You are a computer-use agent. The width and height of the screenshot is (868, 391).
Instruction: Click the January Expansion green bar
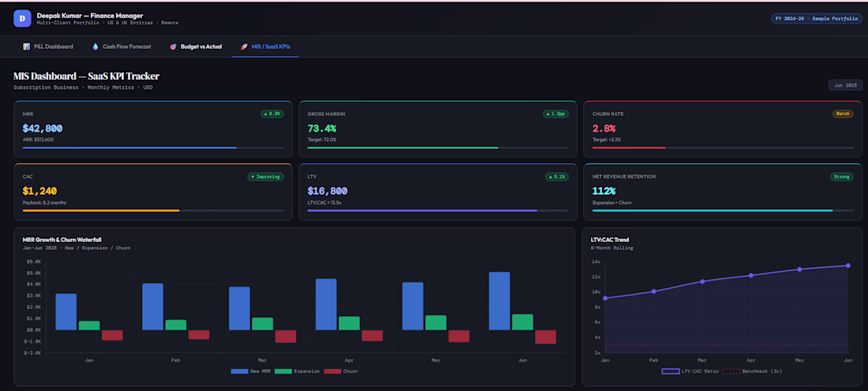click(89, 326)
